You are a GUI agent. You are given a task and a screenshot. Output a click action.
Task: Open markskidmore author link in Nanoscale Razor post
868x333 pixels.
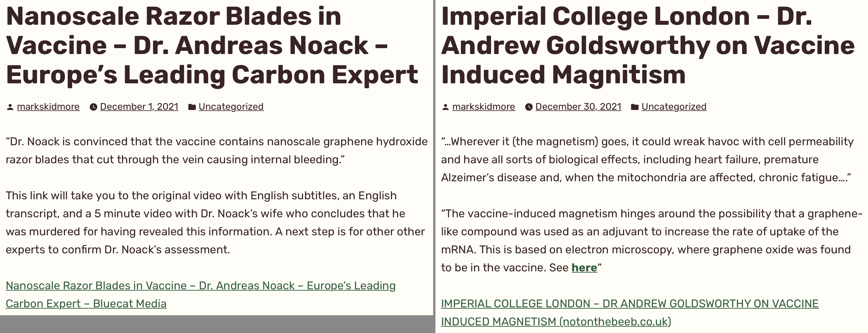click(48, 107)
